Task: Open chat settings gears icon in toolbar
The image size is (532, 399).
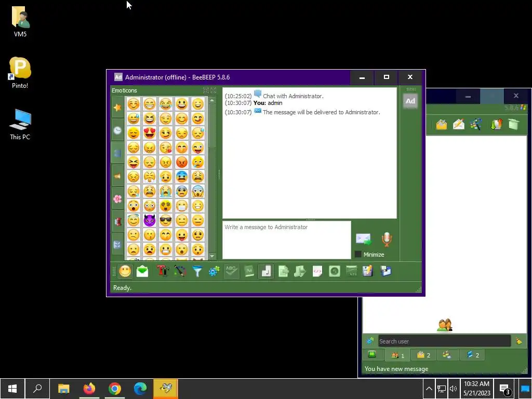Action: pos(214,271)
